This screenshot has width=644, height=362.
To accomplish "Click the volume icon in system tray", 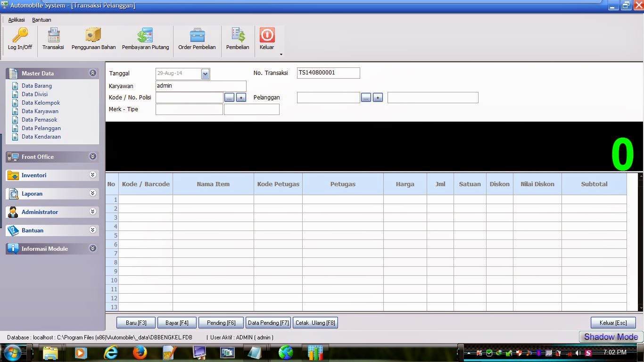I will 578,353.
